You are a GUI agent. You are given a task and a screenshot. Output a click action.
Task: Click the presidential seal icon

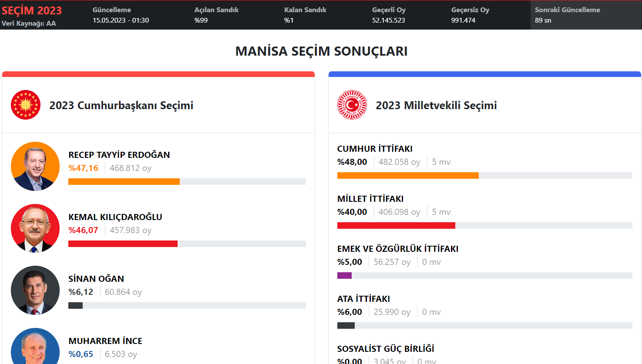click(x=26, y=105)
